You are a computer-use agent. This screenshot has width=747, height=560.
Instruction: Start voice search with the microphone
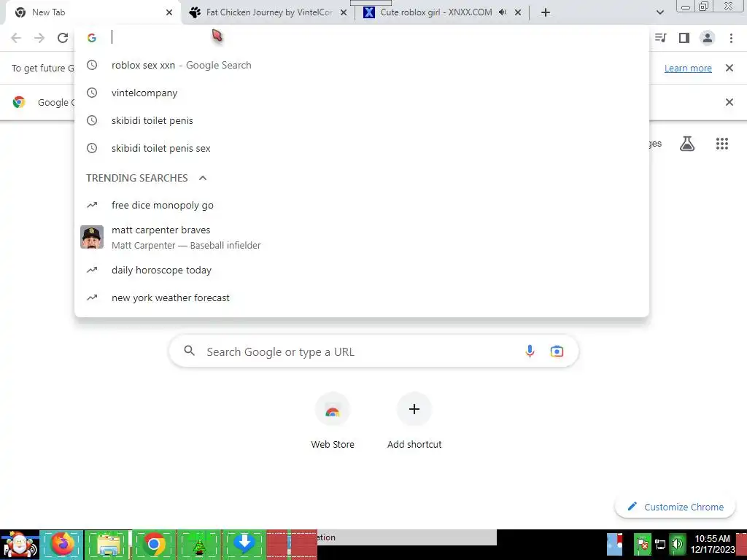(x=530, y=351)
